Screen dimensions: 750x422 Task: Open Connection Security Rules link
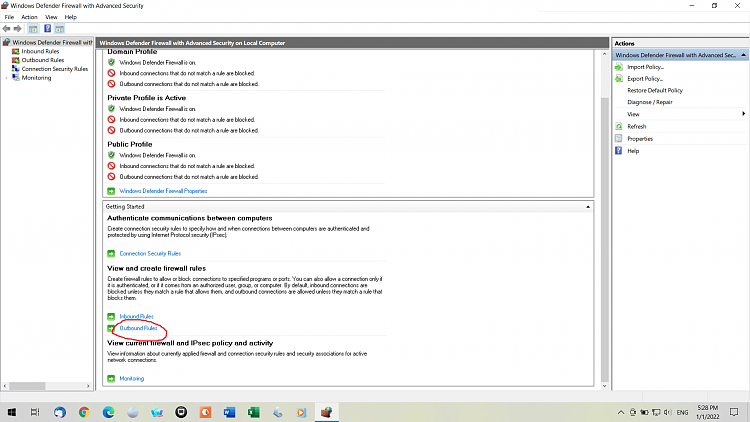[150, 254]
